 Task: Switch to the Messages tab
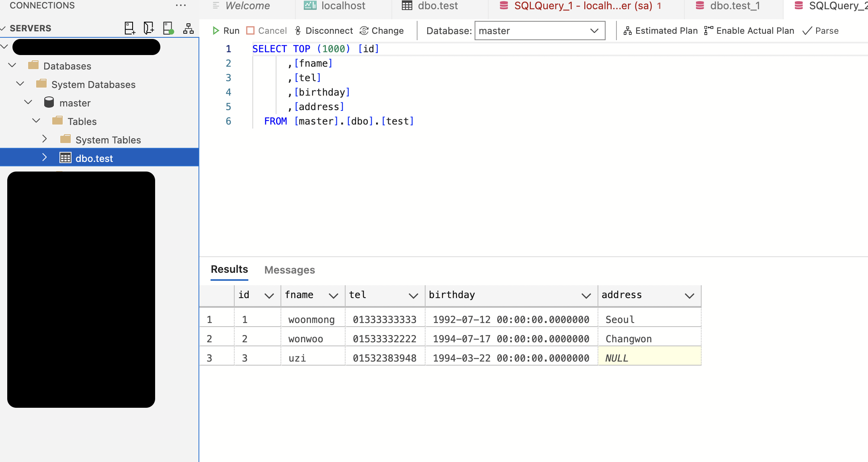click(289, 270)
